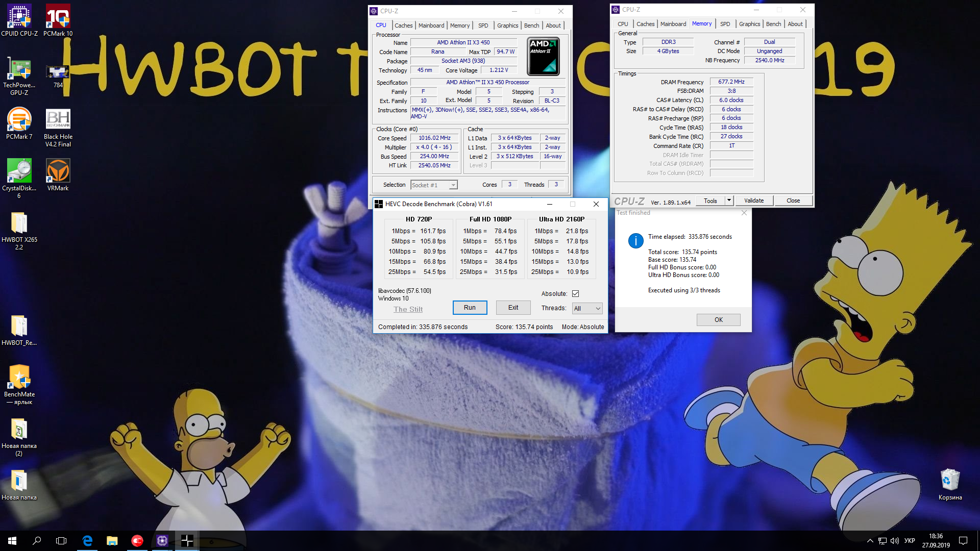Open the Корзина recycle bin
This screenshot has width=980, height=551.
tap(950, 485)
